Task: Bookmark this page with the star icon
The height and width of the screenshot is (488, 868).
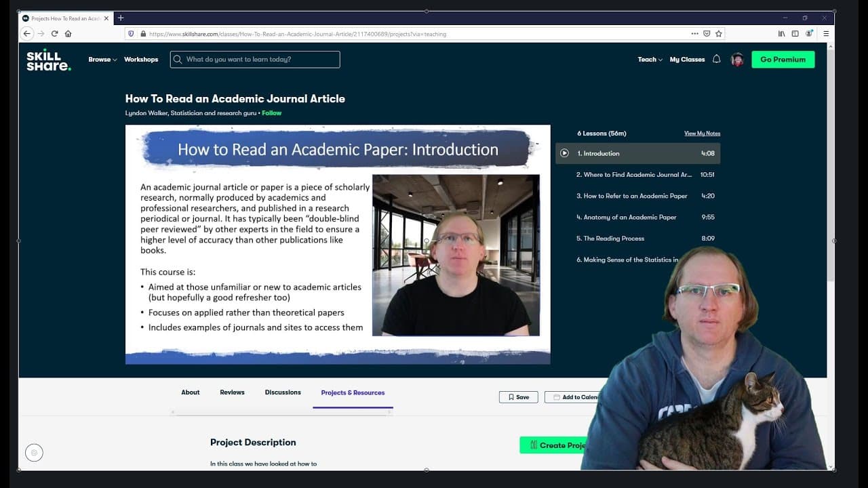Action: tap(719, 33)
